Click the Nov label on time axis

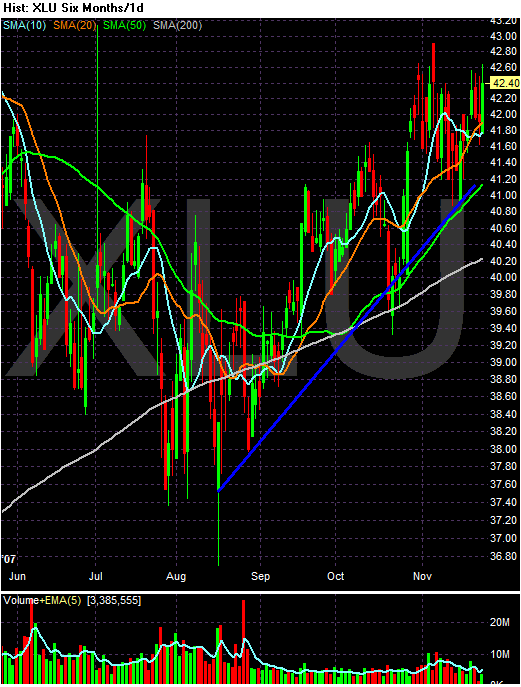tap(422, 576)
